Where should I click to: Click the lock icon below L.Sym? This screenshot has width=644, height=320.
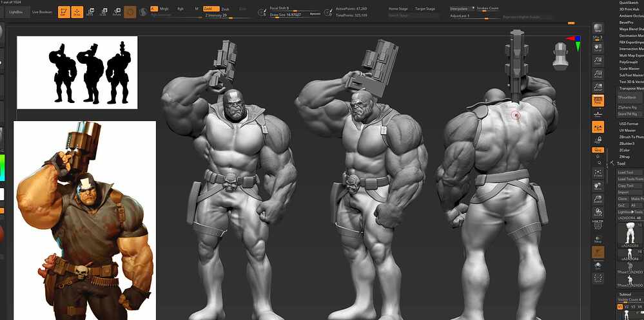pos(598,140)
